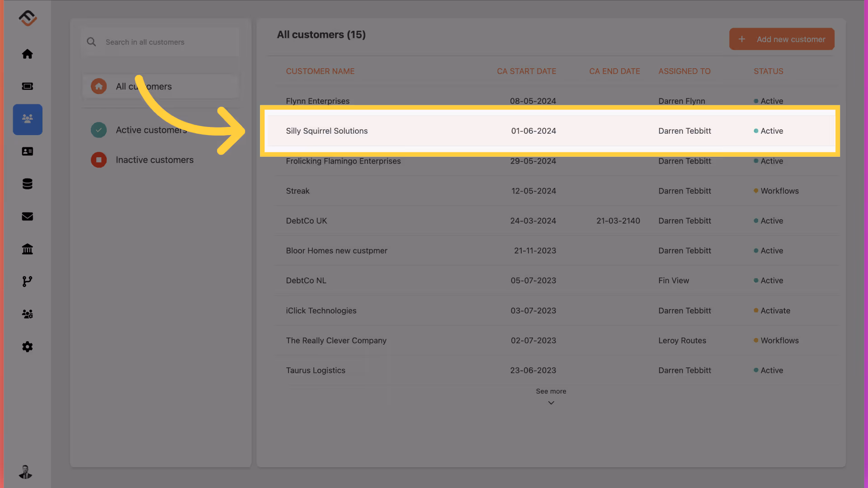Click the ticket icon in sidebar
Viewport: 868px width, 488px height.
click(x=28, y=86)
